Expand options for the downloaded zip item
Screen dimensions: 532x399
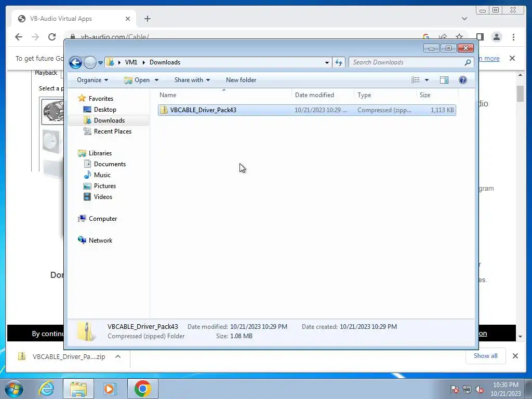118,356
